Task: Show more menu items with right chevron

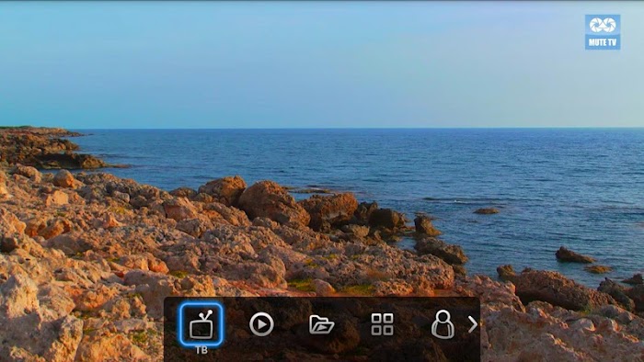Action: [x=473, y=324]
